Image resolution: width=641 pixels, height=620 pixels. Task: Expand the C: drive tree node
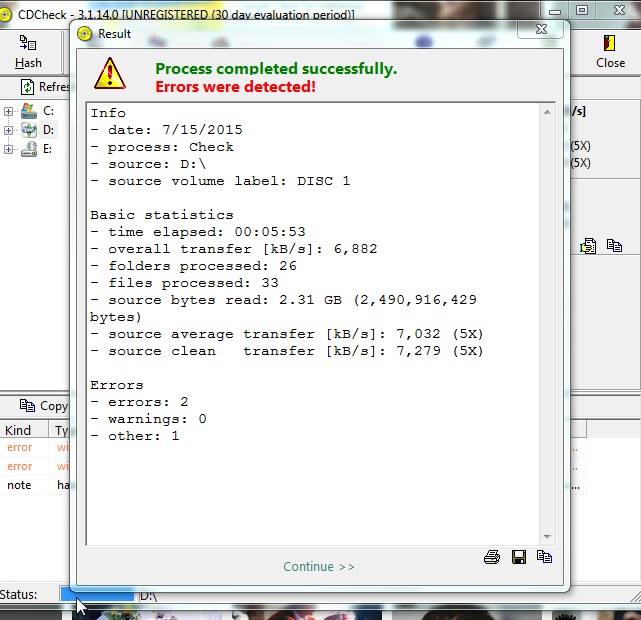coord(9,111)
